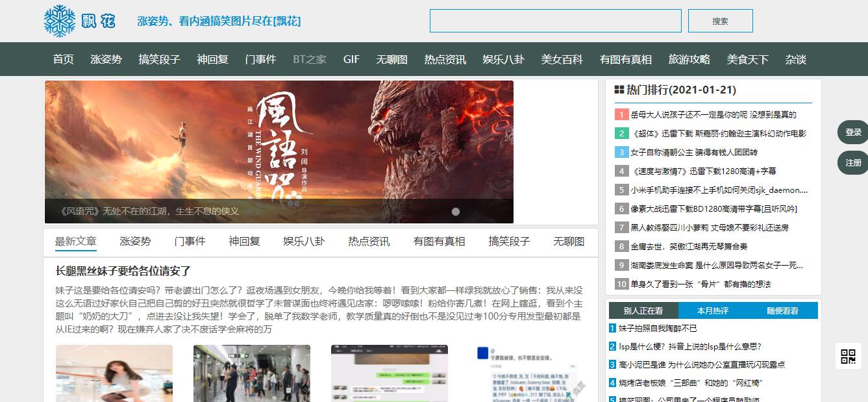Open 美食天下 navigation item
This screenshot has width=868, height=402.
click(748, 59)
